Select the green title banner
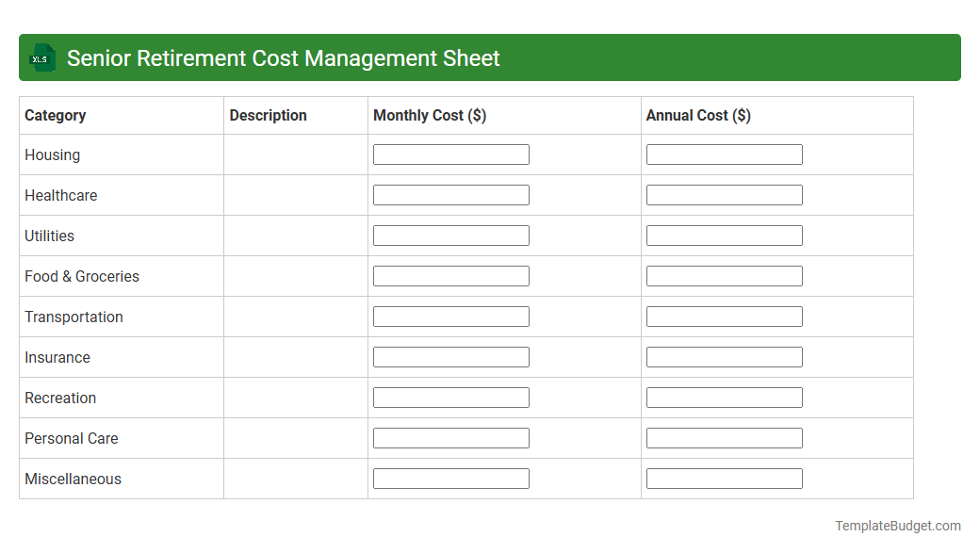The width and height of the screenshot is (980, 553). point(490,57)
